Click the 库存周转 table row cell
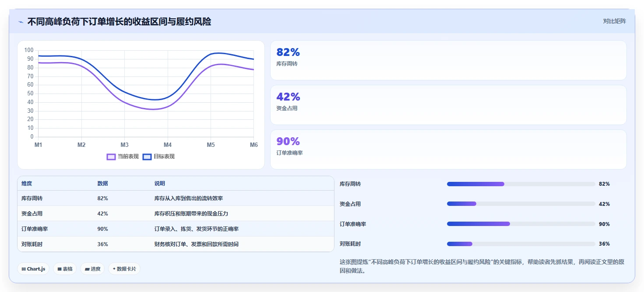Viewport: 644px width, 292px height. click(32, 198)
